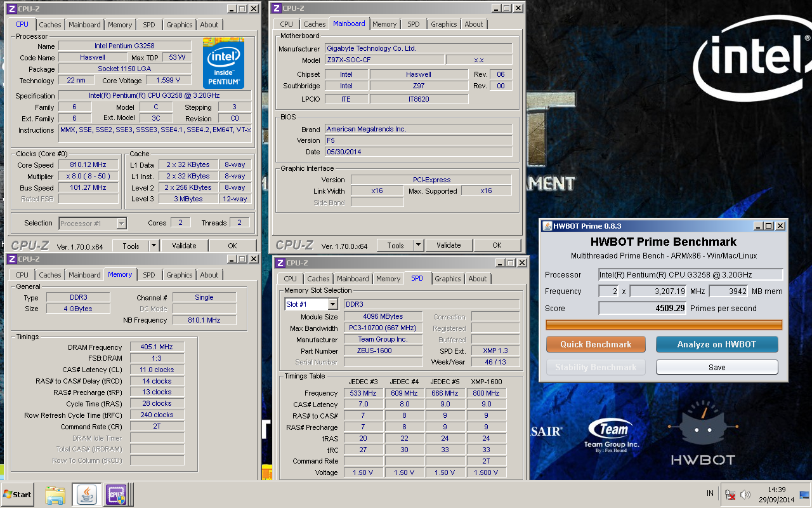The image size is (812, 508).
Task: Open the volume speaker tray icon
Action: pyautogui.click(x=745, y=495)
